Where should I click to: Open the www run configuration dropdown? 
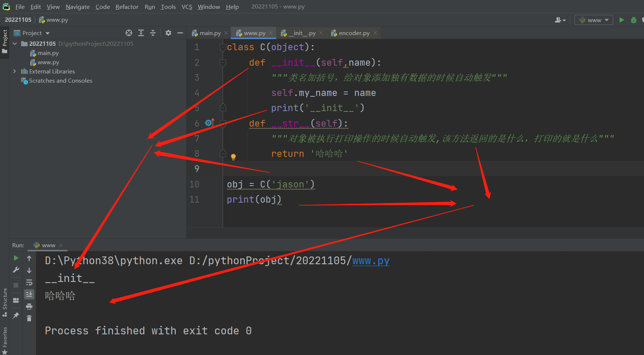coord(594,20)
